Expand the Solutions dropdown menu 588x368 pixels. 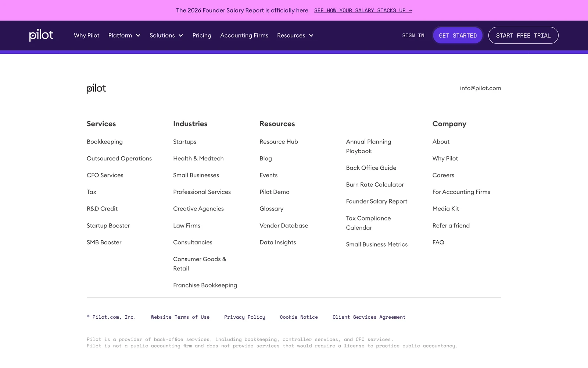coord(166,35)
